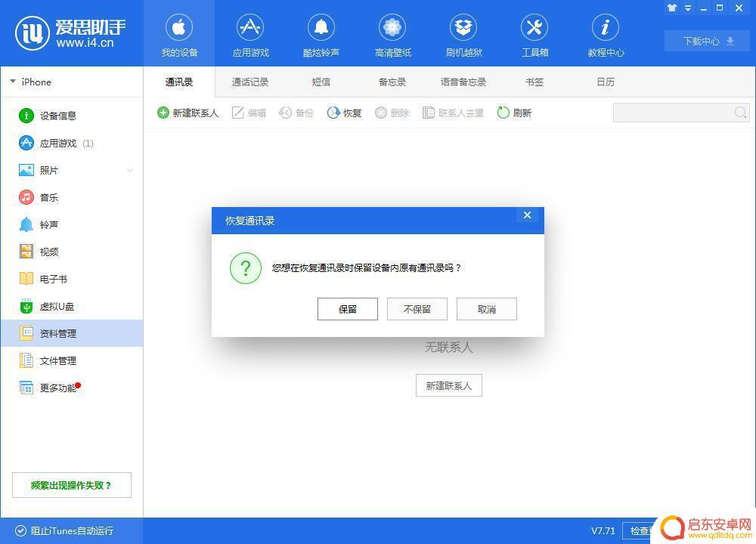This screenshot has width=756, height=544.
Task: Switch to 通话记录 tab
Action: (x=249, y=82)
